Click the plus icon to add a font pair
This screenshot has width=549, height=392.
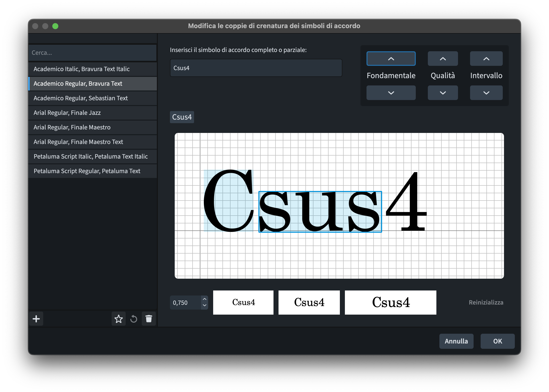point(36,319)
